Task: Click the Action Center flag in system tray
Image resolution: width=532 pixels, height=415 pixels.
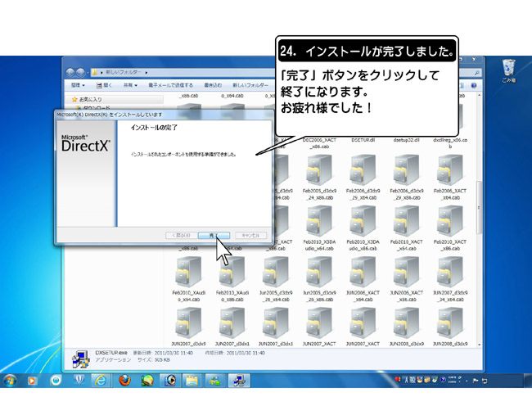Action: [x=476, y=381]
